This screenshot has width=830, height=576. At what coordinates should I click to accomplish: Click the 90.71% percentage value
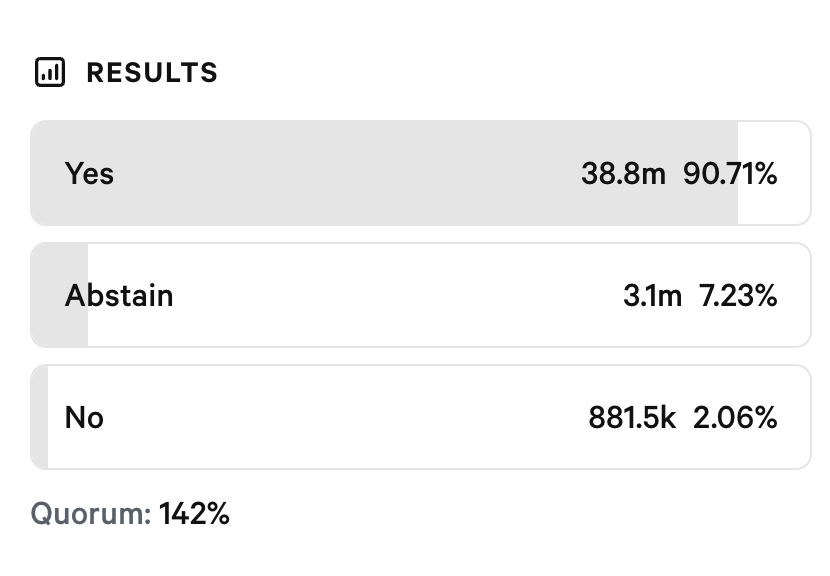(x=730, y=174)
